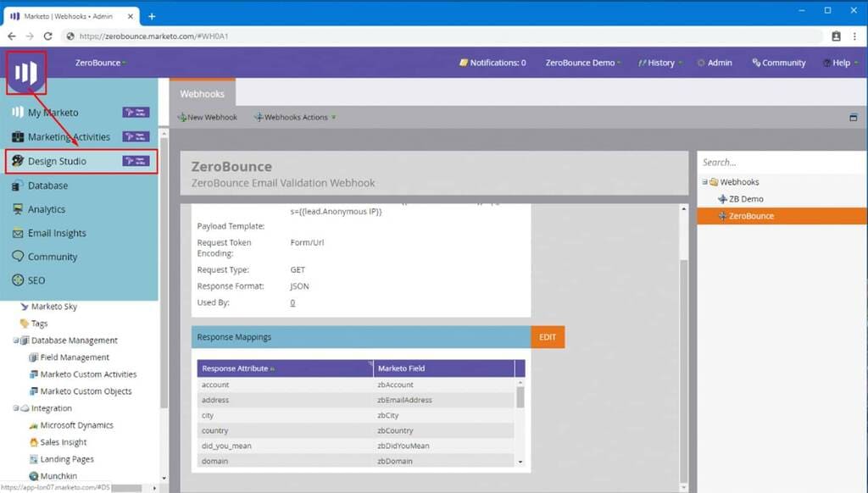This screenshot has width=868, height=493.
Task: Click the response mappings table scrollbar
Action: (520, 397)
